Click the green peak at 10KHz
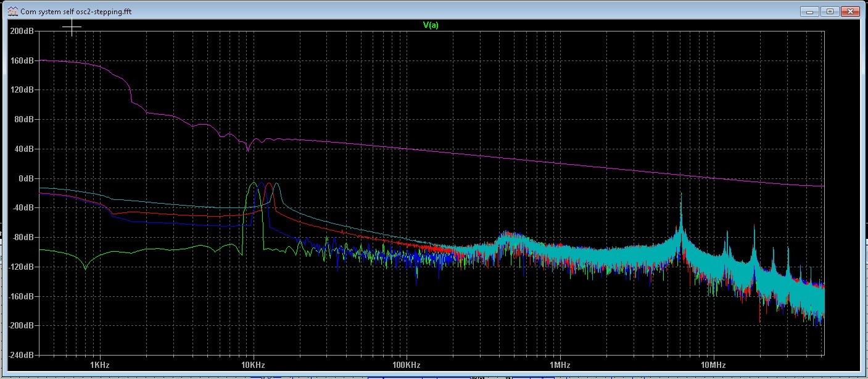Screen dimensions: 868x379 point(252,184)
